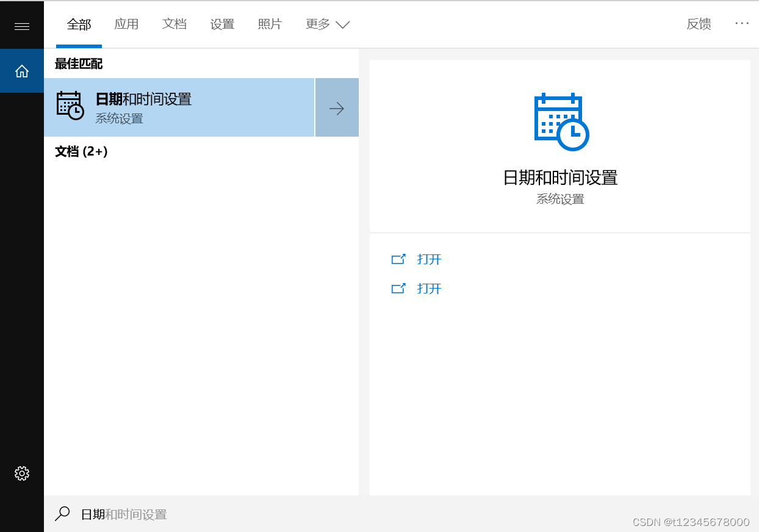Switch to the 设置 tab

pyautogui.click(x=222, y=24)
